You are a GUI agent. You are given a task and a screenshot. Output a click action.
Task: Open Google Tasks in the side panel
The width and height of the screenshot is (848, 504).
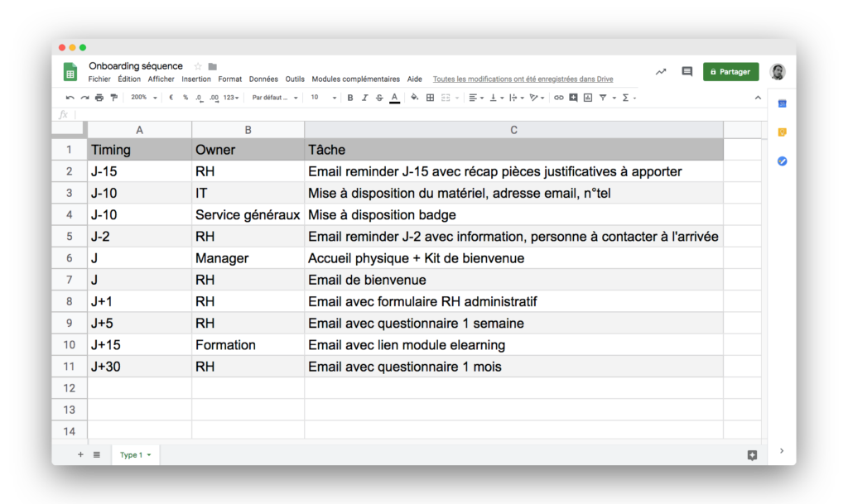[x=782, y=161]
